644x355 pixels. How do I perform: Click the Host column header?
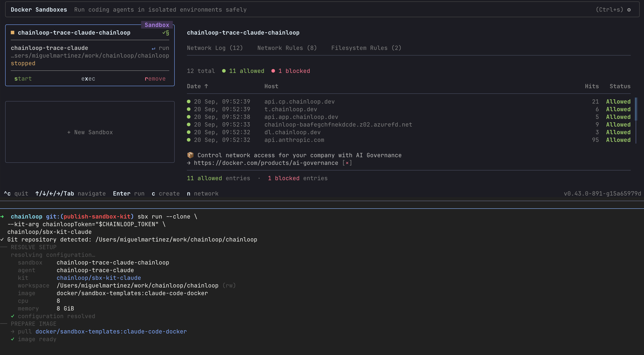pos(271,86)
